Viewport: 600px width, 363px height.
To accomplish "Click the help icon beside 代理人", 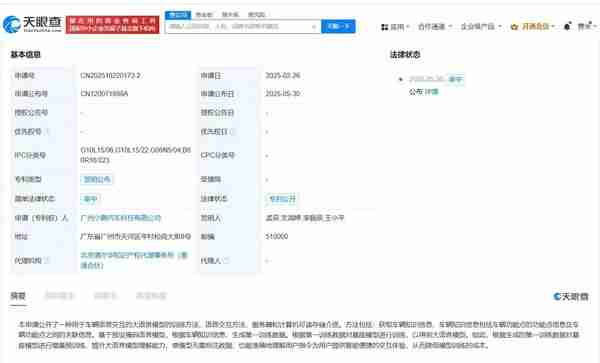I will [227, 260].
